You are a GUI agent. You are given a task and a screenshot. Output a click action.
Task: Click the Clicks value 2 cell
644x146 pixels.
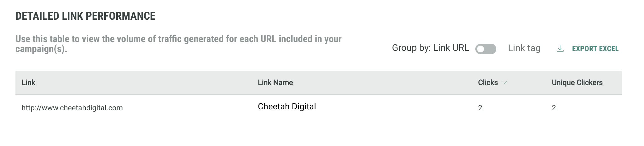[480, 108]
